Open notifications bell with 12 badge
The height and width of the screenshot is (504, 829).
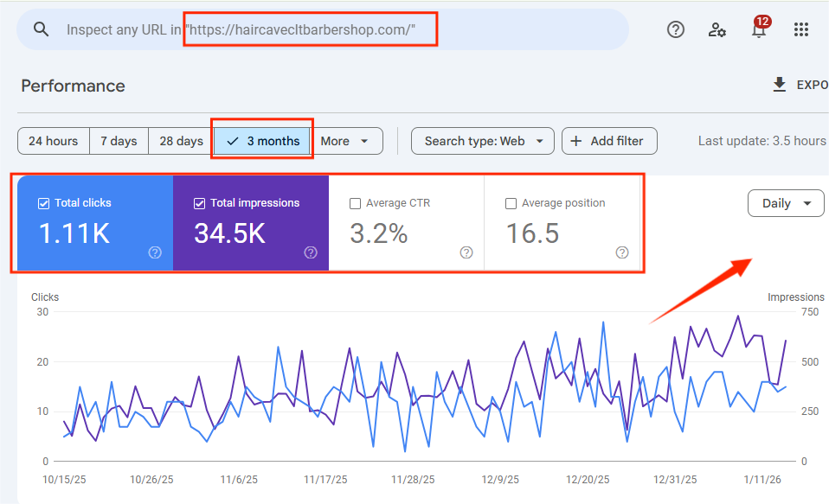click(759, 29)
